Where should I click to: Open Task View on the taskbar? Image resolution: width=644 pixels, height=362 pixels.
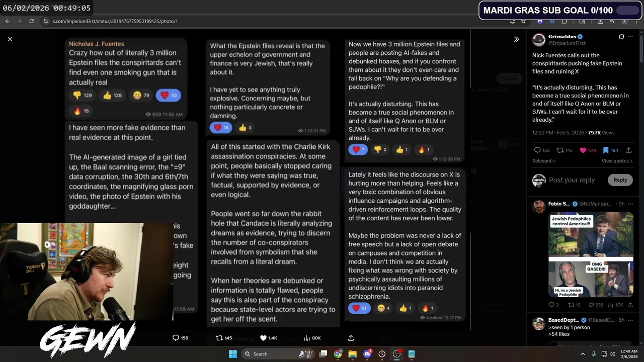[x=323, y=354]
